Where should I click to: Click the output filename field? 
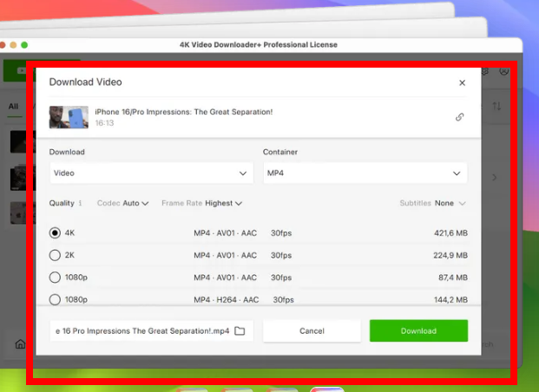151,330
